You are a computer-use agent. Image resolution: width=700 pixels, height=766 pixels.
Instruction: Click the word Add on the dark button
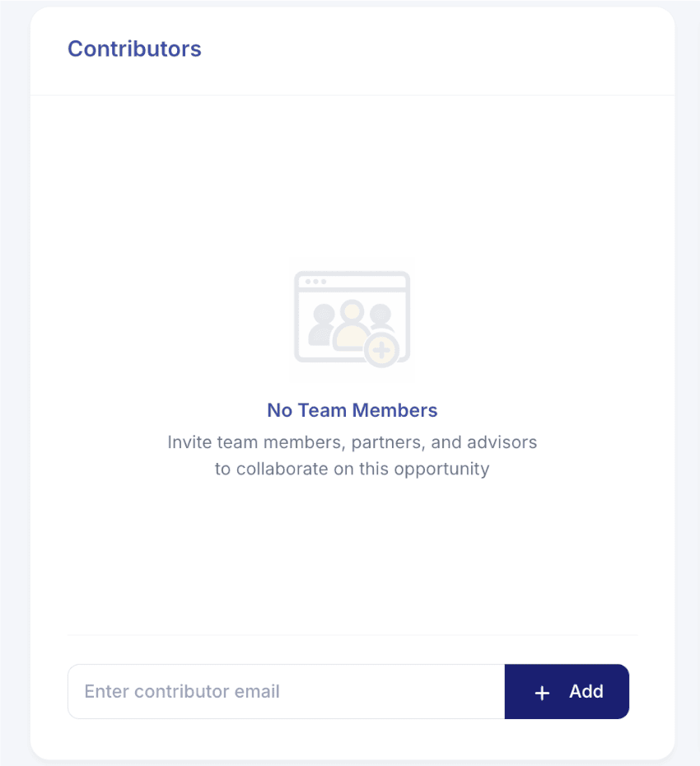[586, 692]
